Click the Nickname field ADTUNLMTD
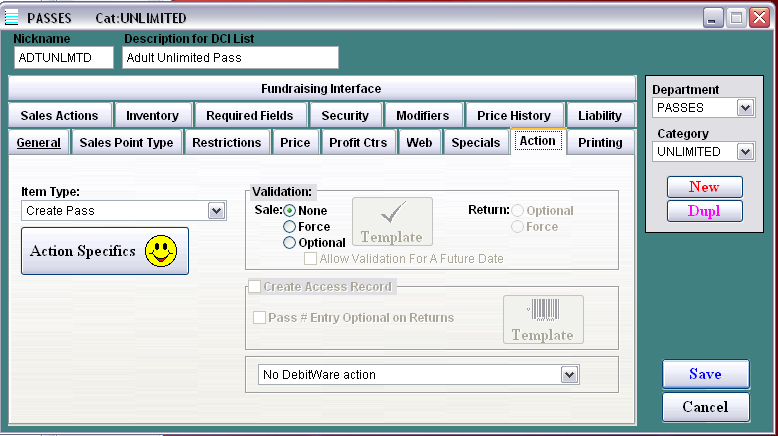778x436 pixels. click(x=64, y=58)
